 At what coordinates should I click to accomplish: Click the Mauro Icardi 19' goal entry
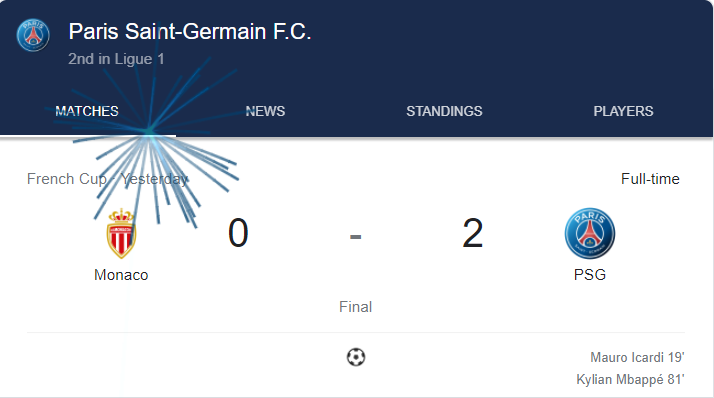638,357
